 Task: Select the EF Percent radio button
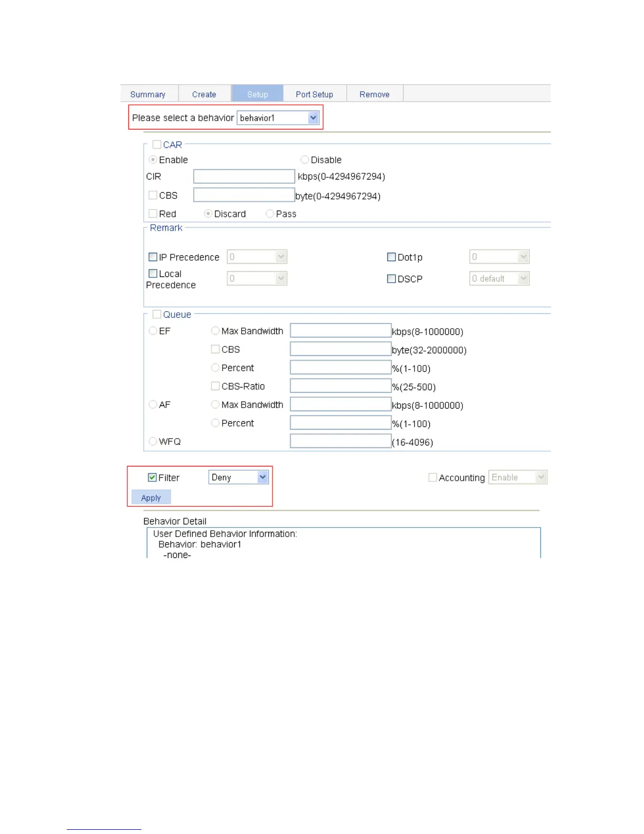click(x=215, y=368)
